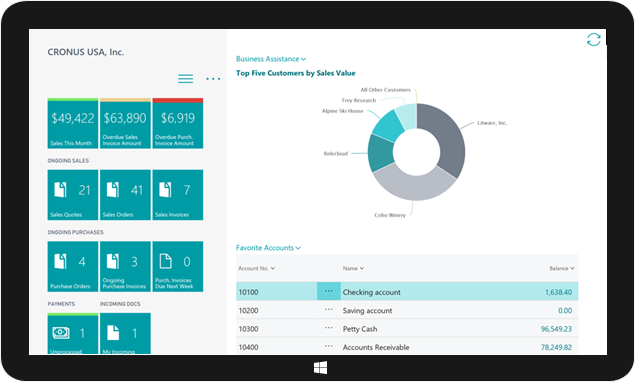Open the Overdue Purch. Invoice Amount tile
The image size is (635, 382).
pyautogui.click(x=178, y=123)
